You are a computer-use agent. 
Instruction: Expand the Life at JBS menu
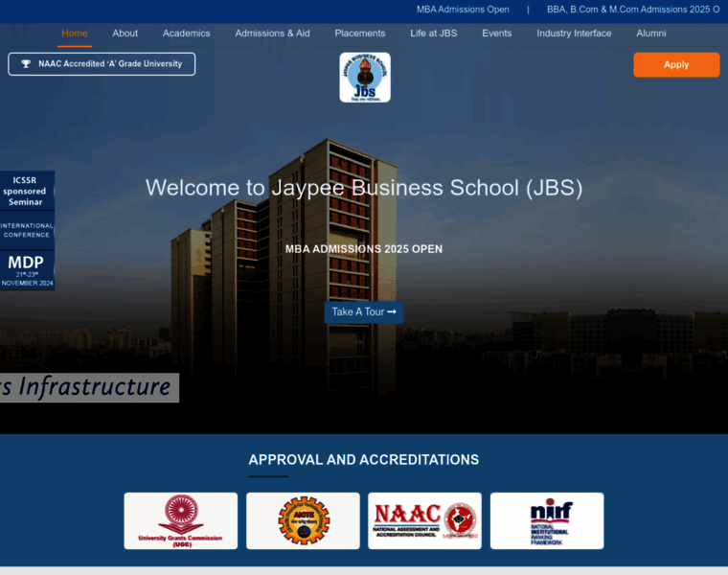[434, 34]
